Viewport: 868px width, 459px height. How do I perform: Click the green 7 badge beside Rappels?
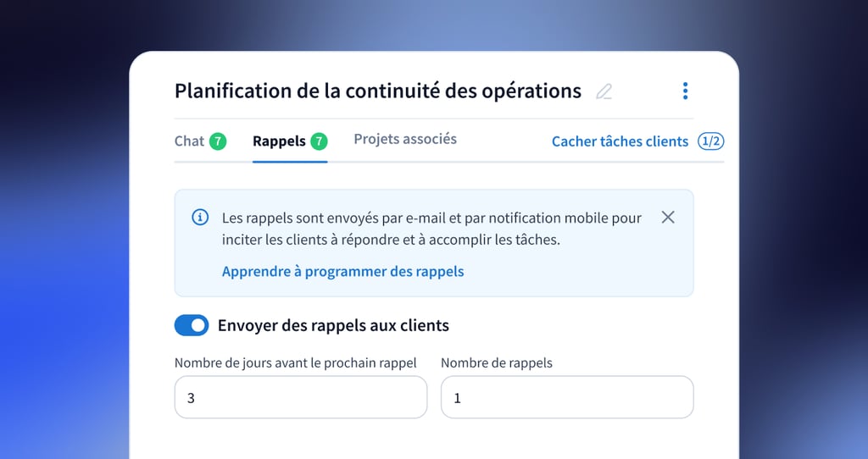pos(319,141)
